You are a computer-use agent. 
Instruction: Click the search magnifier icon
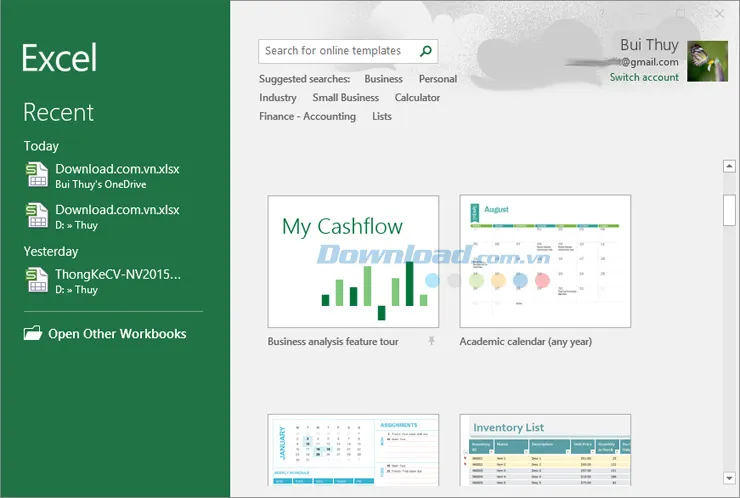pyautogui.click(x=426, y=51)
